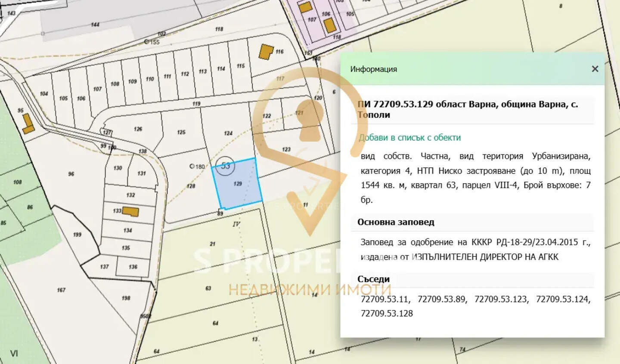Select parcel 21 in the field area
Viewport: 620px width, 364px height.
coord(212,244)
